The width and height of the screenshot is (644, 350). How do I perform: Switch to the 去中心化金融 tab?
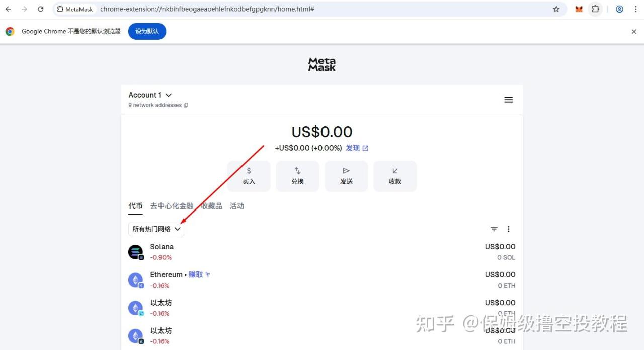pos(172,206)
